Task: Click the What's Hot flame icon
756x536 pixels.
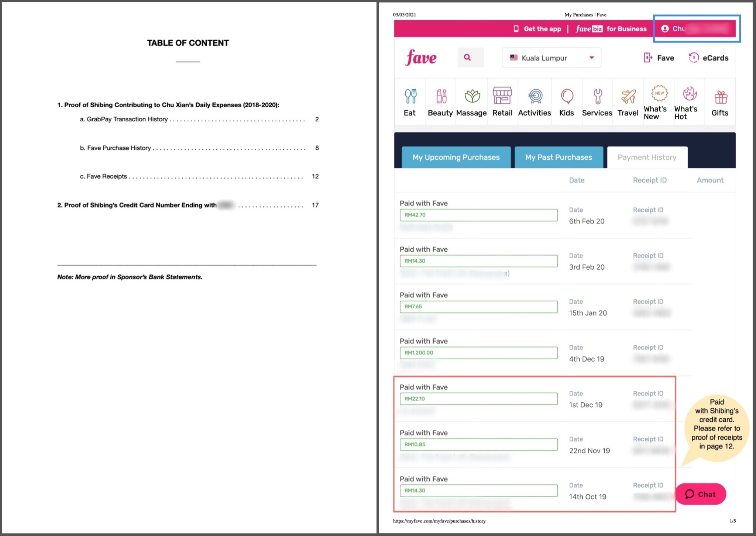Action: click(x=689, y=94)
